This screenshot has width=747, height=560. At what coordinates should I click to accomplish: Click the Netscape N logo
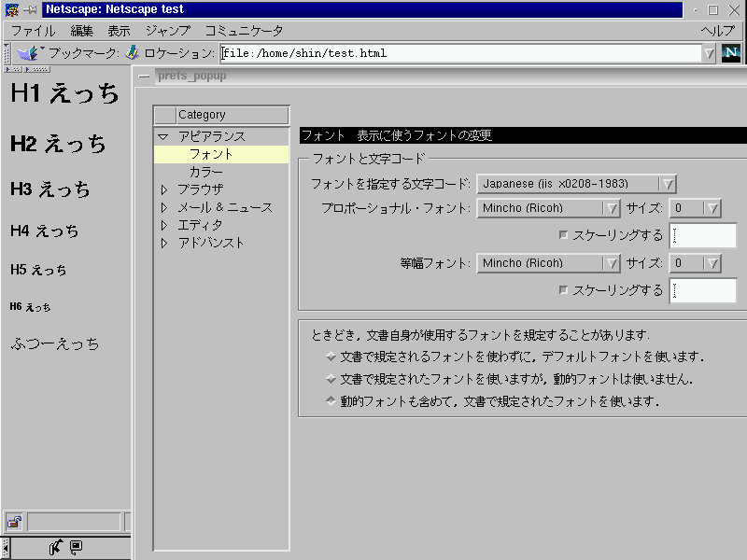pyautogui.click(x=731, y=53)
